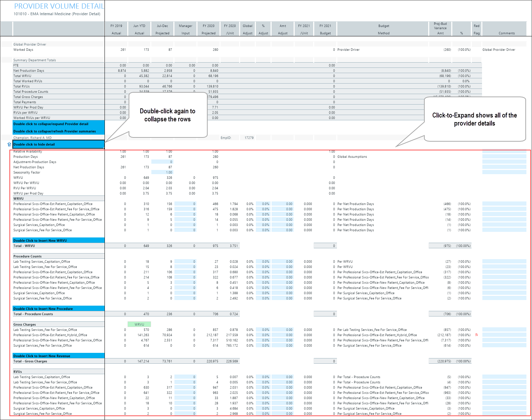Click 'Double click to collapse/expand Provider detail' row
The width and height of the screenshot is (532, 420).
(58, 124)
